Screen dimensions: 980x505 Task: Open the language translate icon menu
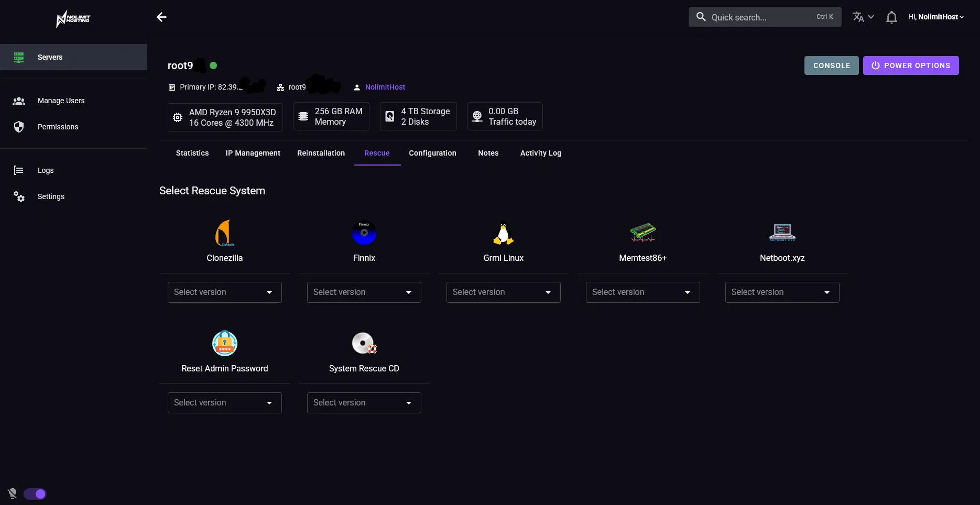(863, 17)
